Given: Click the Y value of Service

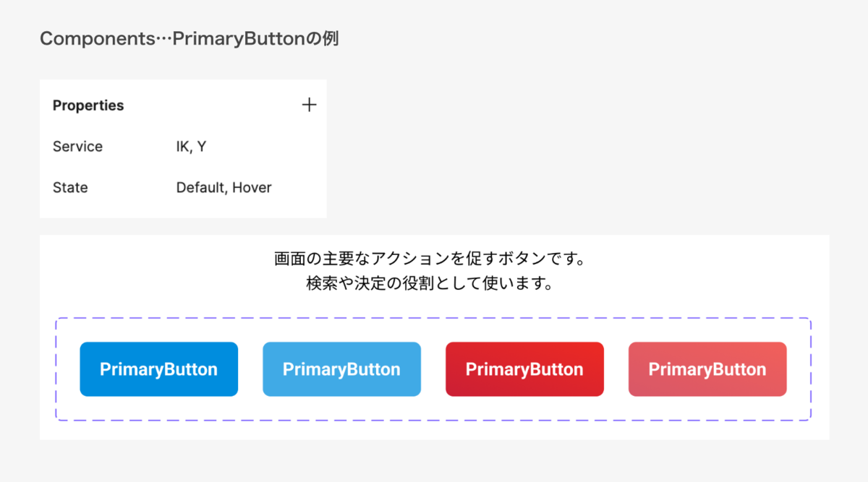Looking at the screenshot, I should pos(202,147).
